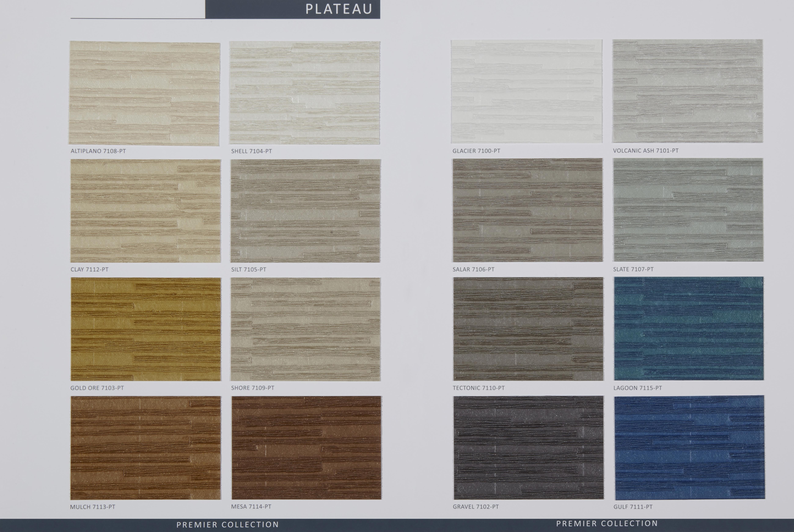The image size is (794, 532).
Task: Click the GULF 7111-PT label text
Action: coord(633,506)
